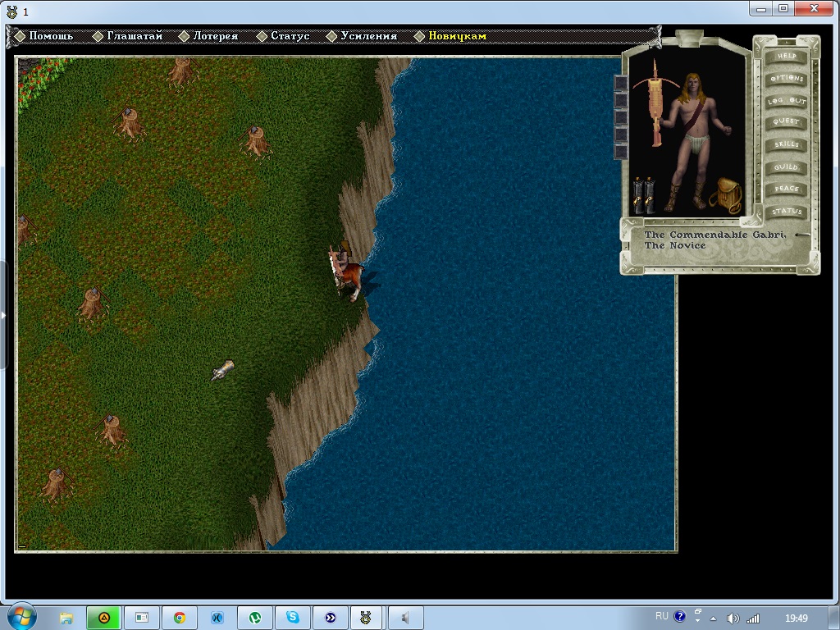Select the crossbow equipped on the paperdoll
The height and width of the screenshot is (630, 840).
pos(655,103)
